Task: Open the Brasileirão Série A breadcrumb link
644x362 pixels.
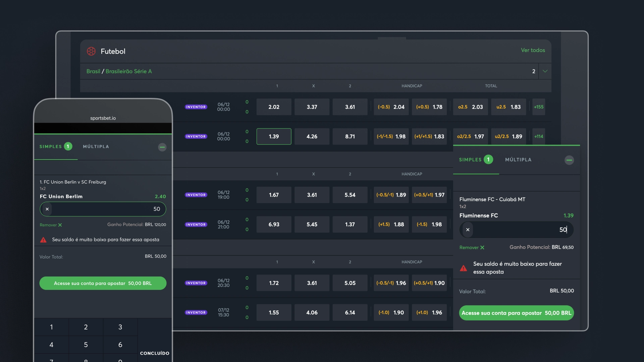Action: 129,71
